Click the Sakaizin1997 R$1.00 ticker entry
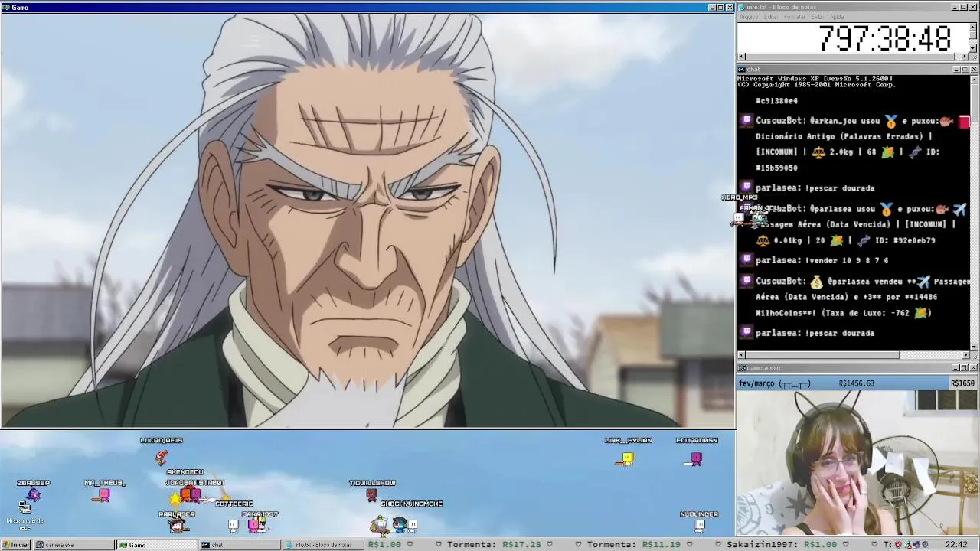Viewport: 980px width, 551px height. (x=781, y=545)
